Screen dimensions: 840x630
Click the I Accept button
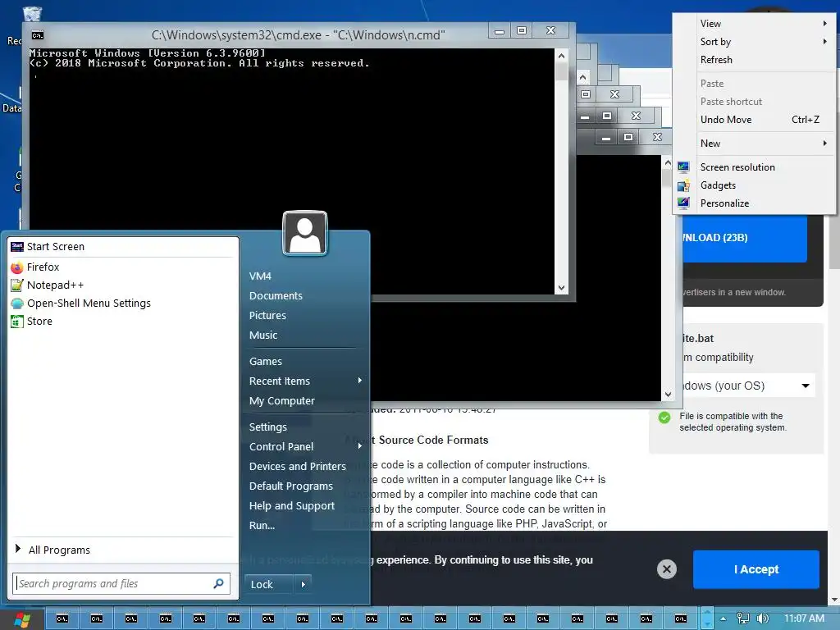[x=756, y=569]
